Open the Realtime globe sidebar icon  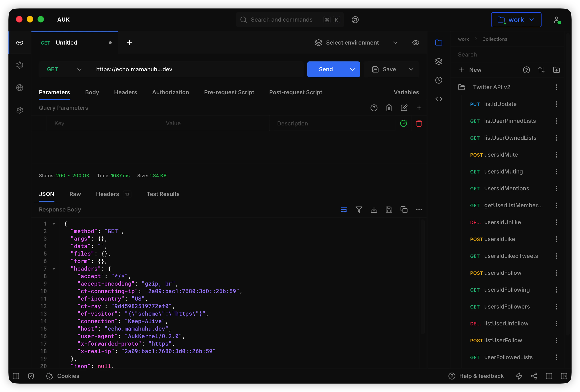tap(20, 88)
